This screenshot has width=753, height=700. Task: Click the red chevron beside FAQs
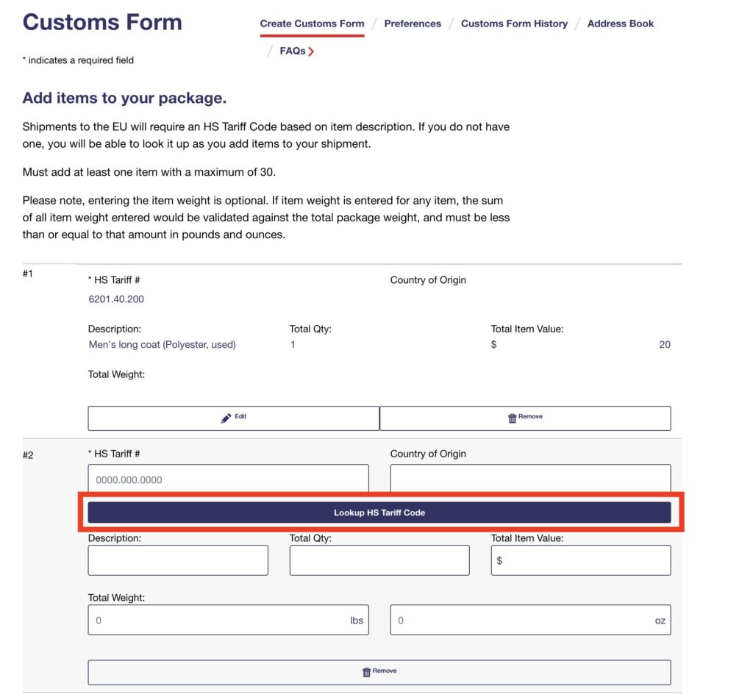[312, 51]
